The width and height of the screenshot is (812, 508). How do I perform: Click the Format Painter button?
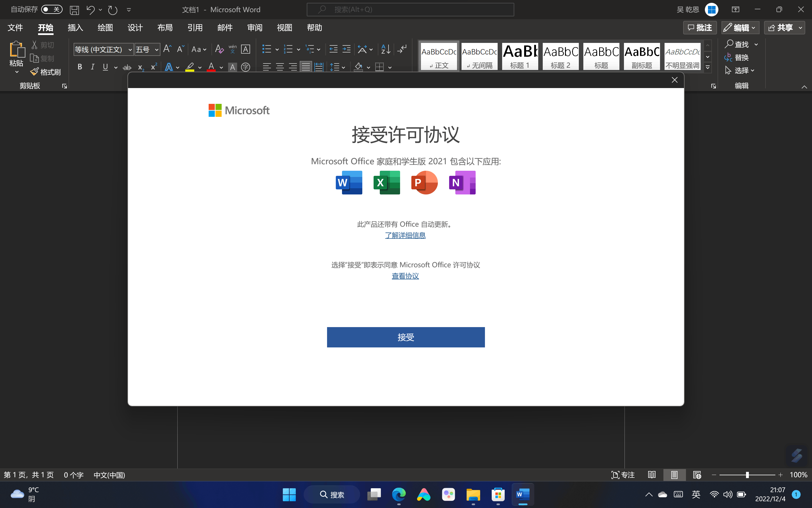pos(45,72)
